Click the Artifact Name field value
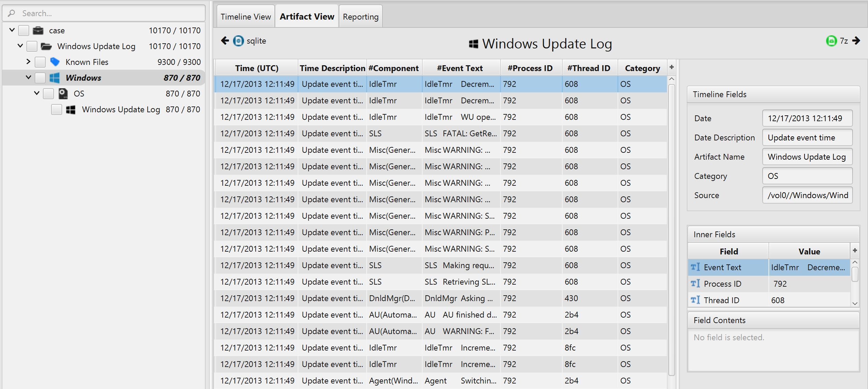This screenshot has height=389, width=868. tap(807, 157)
